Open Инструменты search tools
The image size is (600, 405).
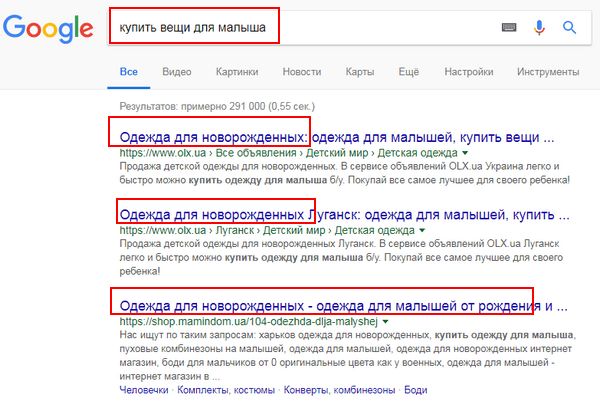(548, 72)
